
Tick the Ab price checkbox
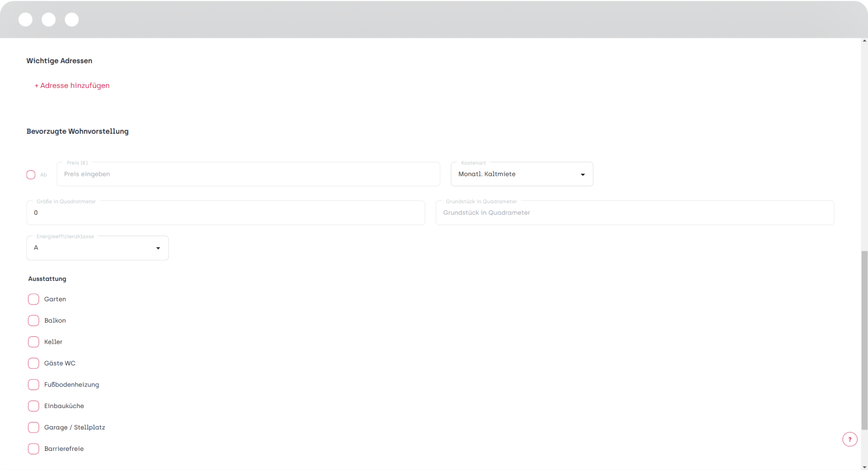(31, 174)
